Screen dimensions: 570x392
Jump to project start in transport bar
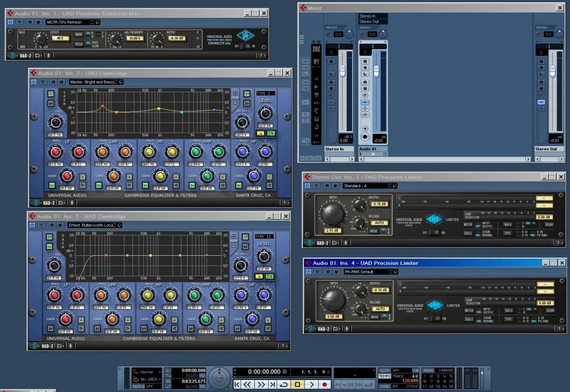pos(237,384)
